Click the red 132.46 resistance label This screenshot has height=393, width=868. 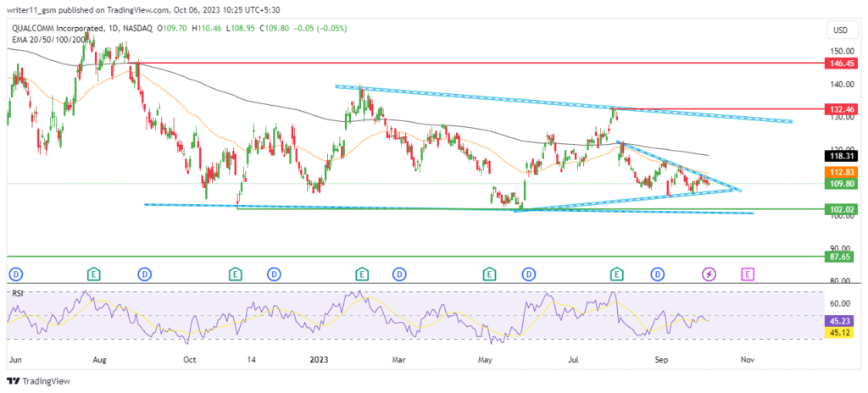point(843,109)
